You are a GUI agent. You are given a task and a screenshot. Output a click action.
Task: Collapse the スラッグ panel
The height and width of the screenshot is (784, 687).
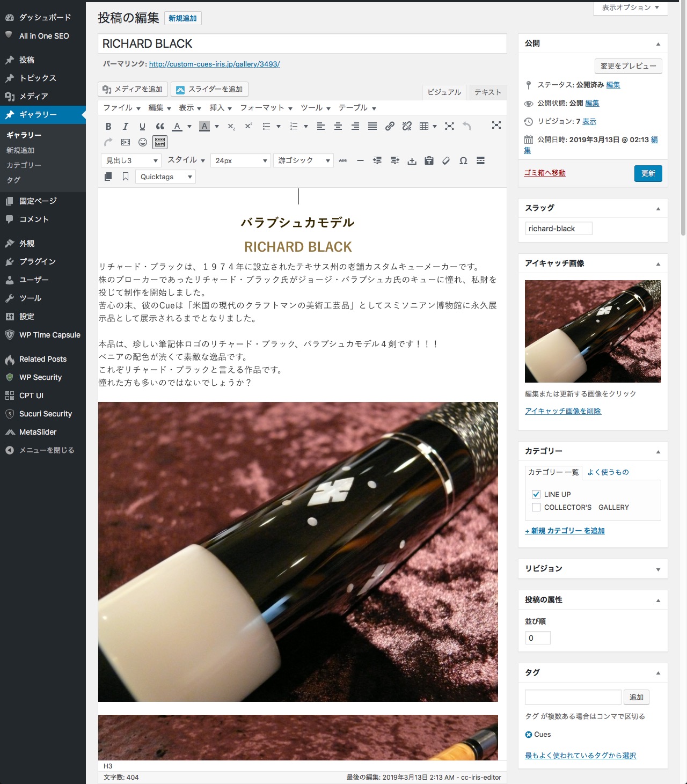(x=658, y=209)
